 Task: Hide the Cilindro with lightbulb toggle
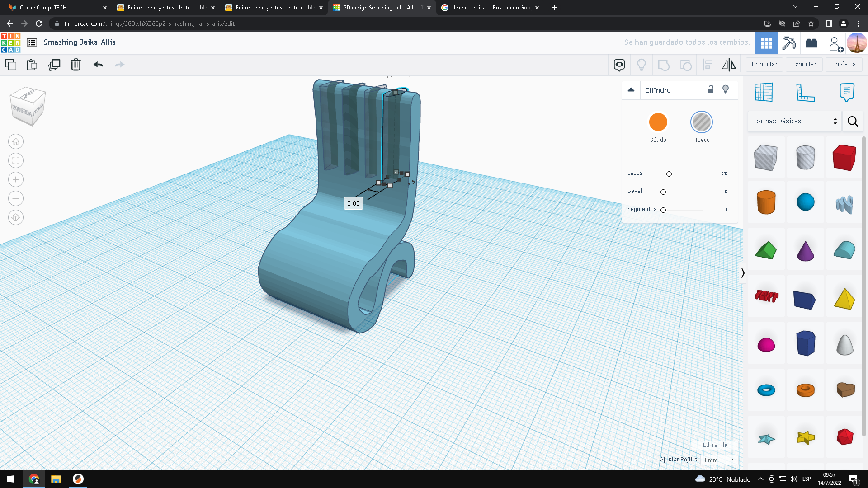point(726,89)
